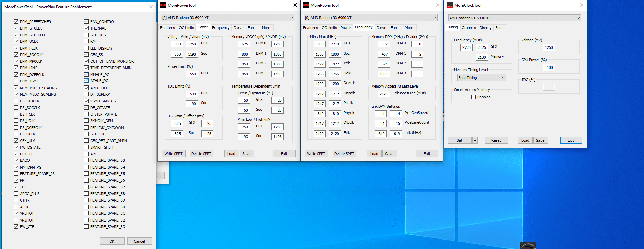Click the TDC Limits GFX field showing 530
The image size is (644, 249).
tap(192, 94)
